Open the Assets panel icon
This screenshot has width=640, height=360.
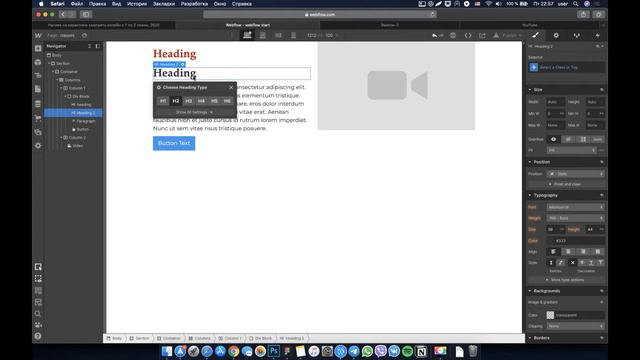[38, 132]
